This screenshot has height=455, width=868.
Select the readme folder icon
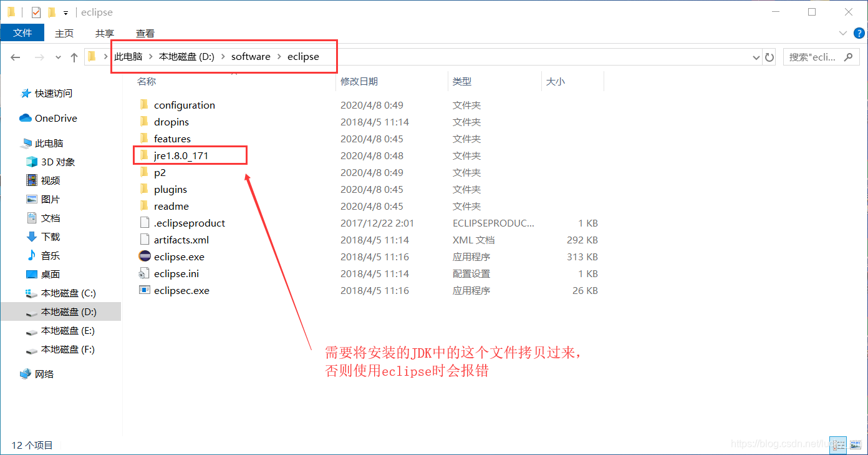[x=145, y=206]
